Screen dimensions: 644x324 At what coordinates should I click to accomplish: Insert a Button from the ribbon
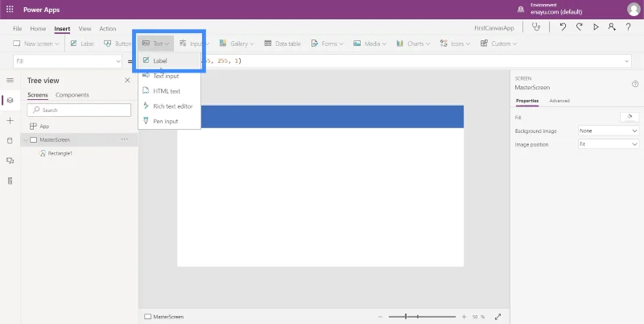pyautogui.click(x=118, y=44)
